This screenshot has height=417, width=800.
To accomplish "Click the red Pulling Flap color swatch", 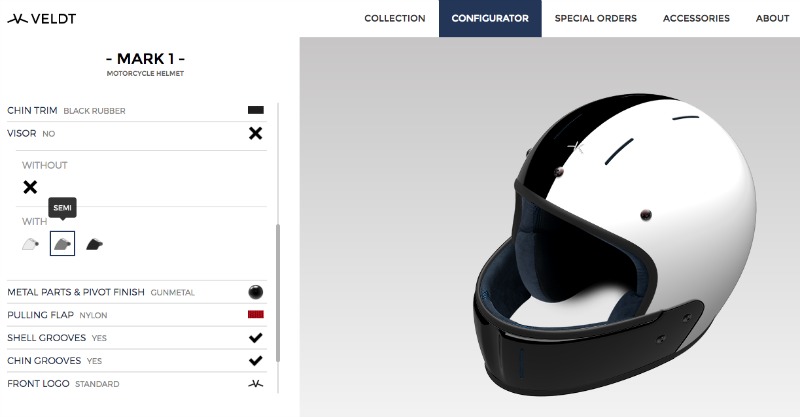I will point(256,314).
